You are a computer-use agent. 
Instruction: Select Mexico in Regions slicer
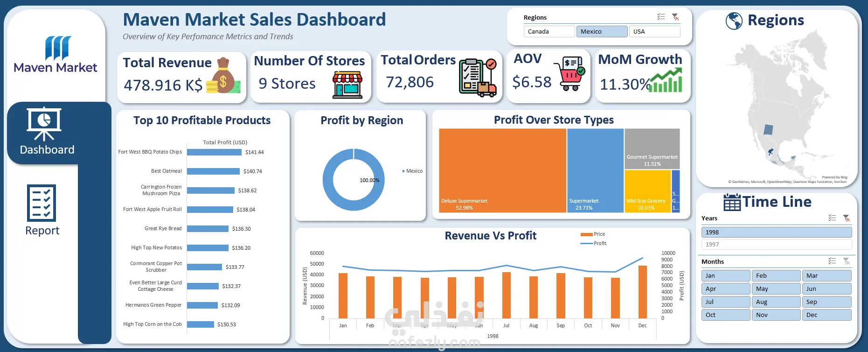602,31
